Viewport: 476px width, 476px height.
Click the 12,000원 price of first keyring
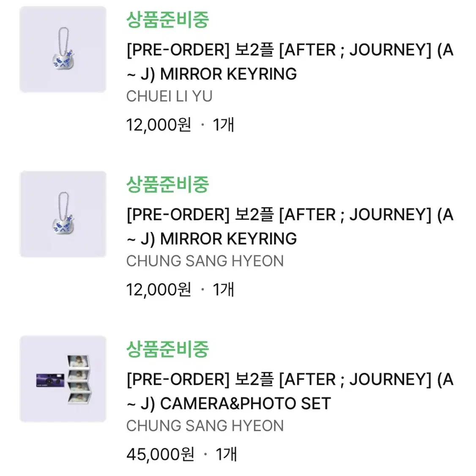pyautogui.click(x=158, y=124)
